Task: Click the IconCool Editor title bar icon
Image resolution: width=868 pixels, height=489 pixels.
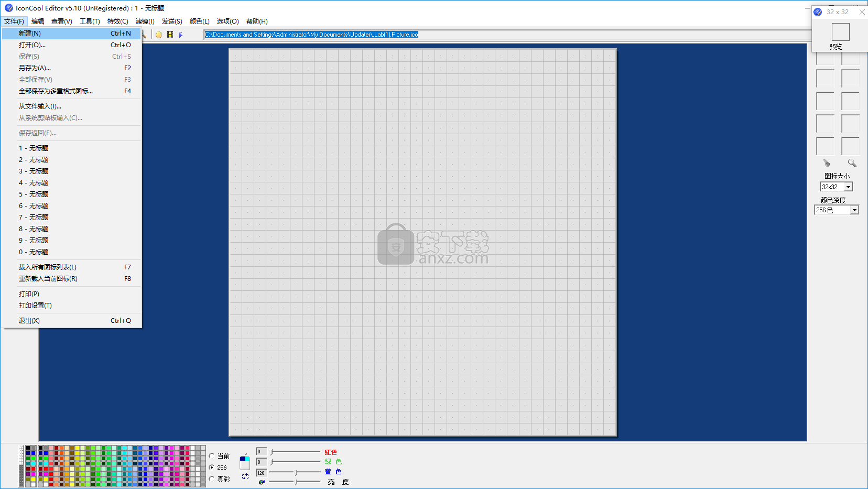Action: coord(8,8)
